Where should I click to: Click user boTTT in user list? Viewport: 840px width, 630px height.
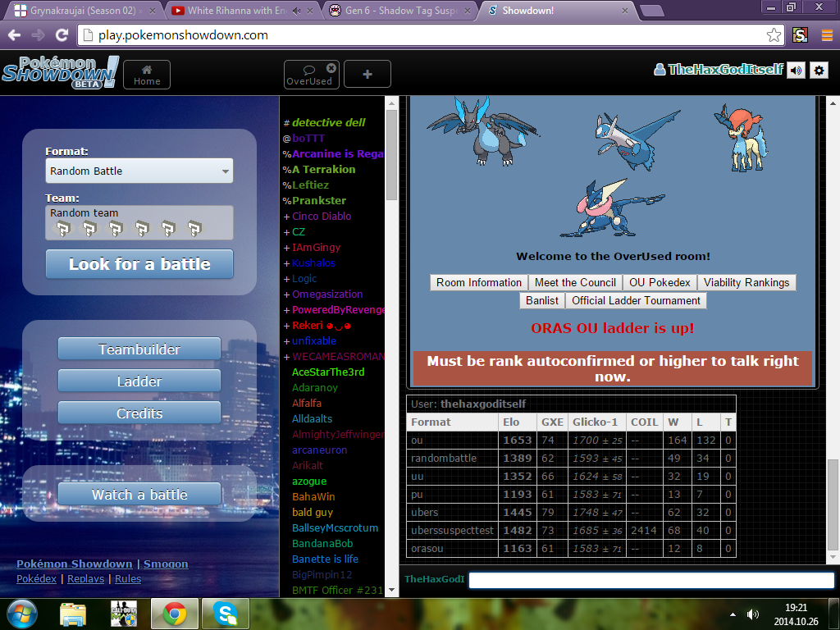[308, 138]
